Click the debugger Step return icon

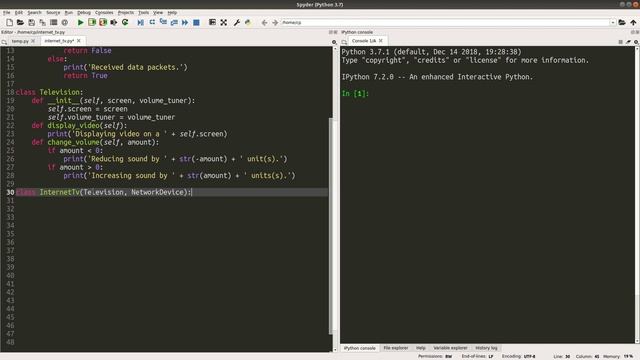coord(174,22)
